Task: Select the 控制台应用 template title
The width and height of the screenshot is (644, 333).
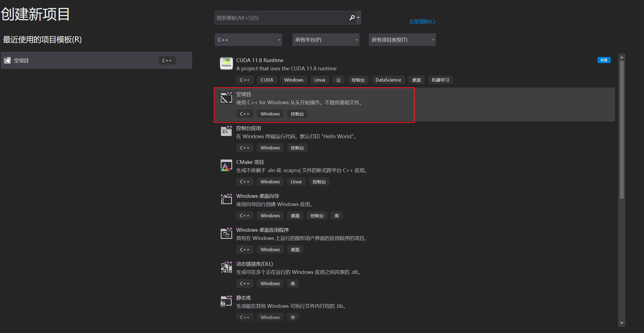Action: [x=248, y=128]
